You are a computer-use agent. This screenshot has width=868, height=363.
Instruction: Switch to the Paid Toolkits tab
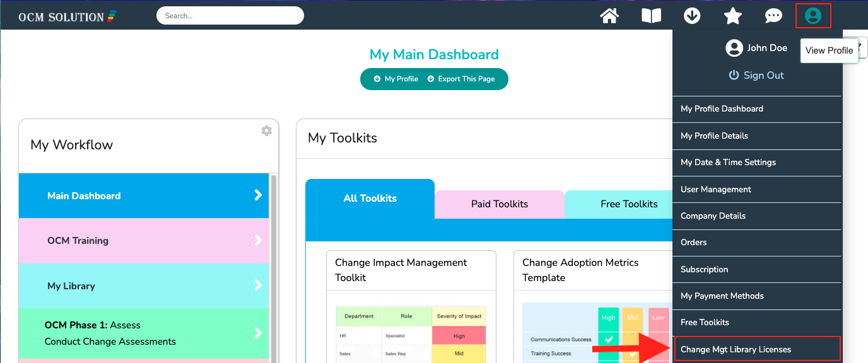pos(499,204)
